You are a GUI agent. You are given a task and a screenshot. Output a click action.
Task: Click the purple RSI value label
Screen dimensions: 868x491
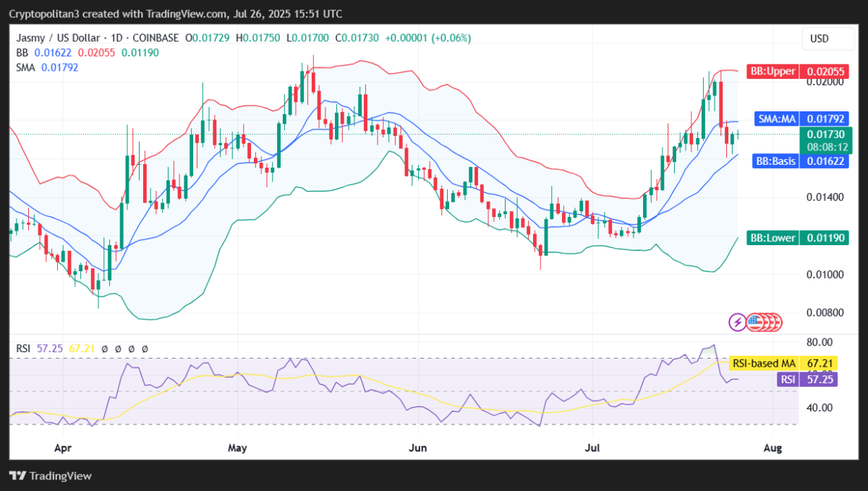tap(787, 379)
